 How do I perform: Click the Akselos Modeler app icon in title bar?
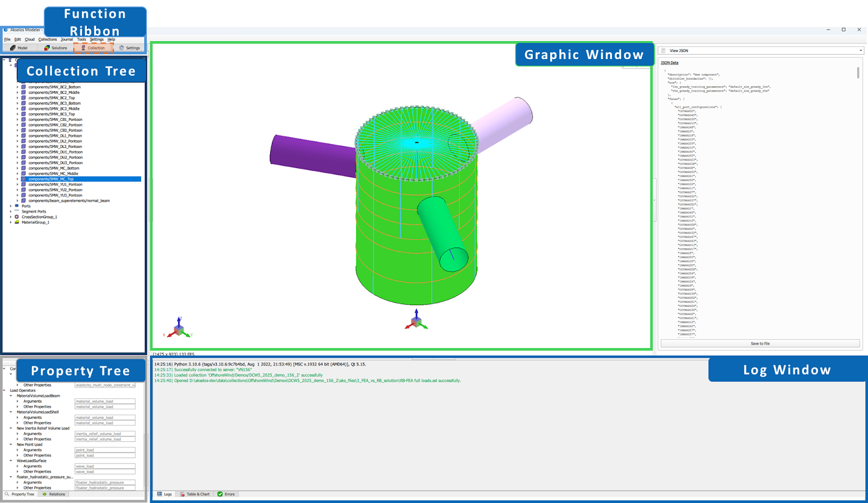coord(5,30)
